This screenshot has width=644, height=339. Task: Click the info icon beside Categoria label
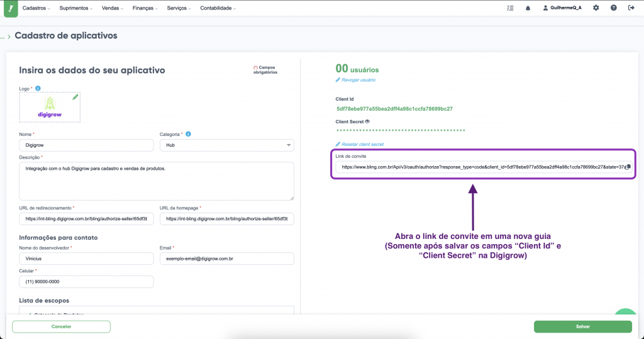189,134
